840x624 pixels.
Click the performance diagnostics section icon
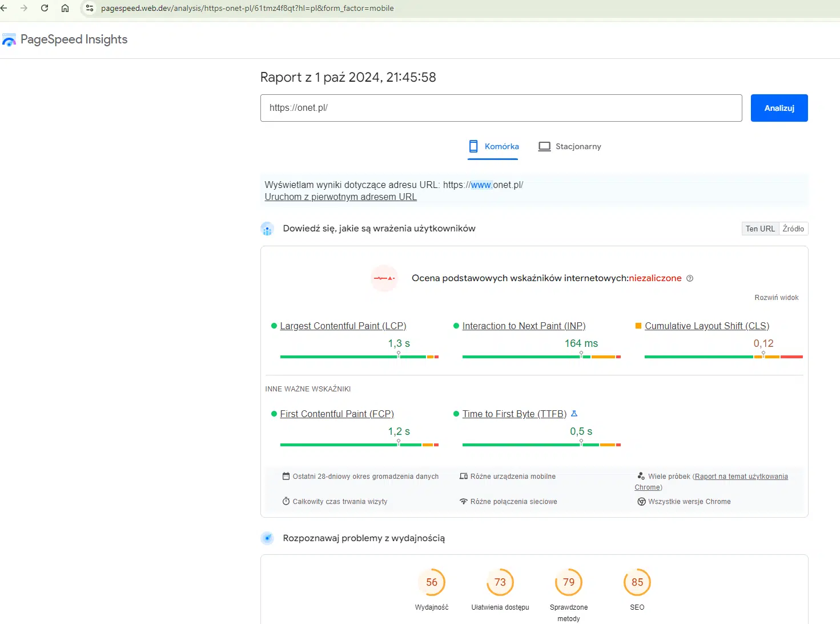click(267, 538)
